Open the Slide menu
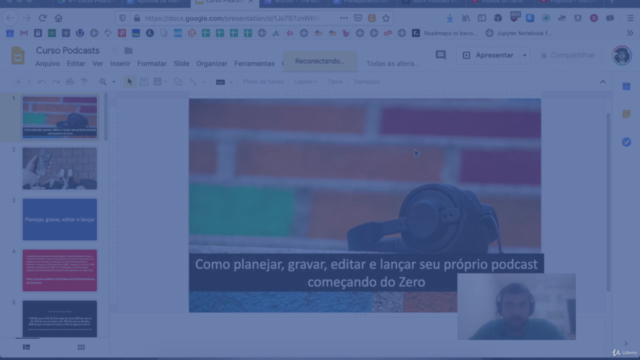Screen dimensions: 640x360 [181, 64]
